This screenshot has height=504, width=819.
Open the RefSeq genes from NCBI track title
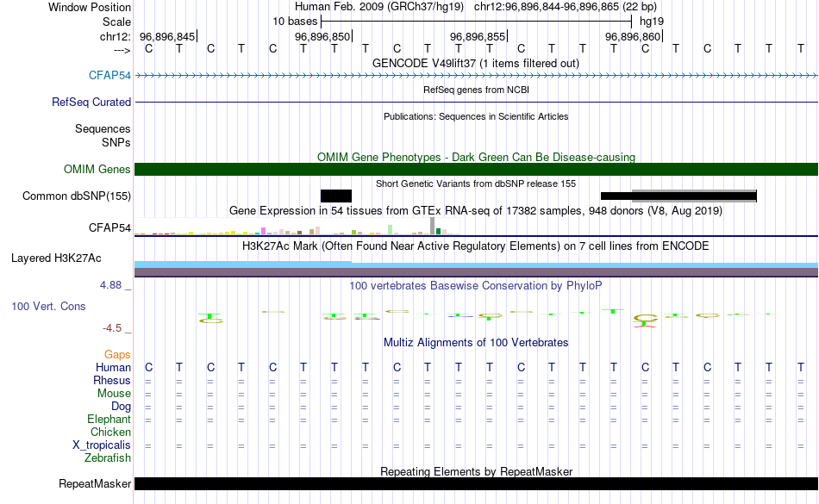476,90
